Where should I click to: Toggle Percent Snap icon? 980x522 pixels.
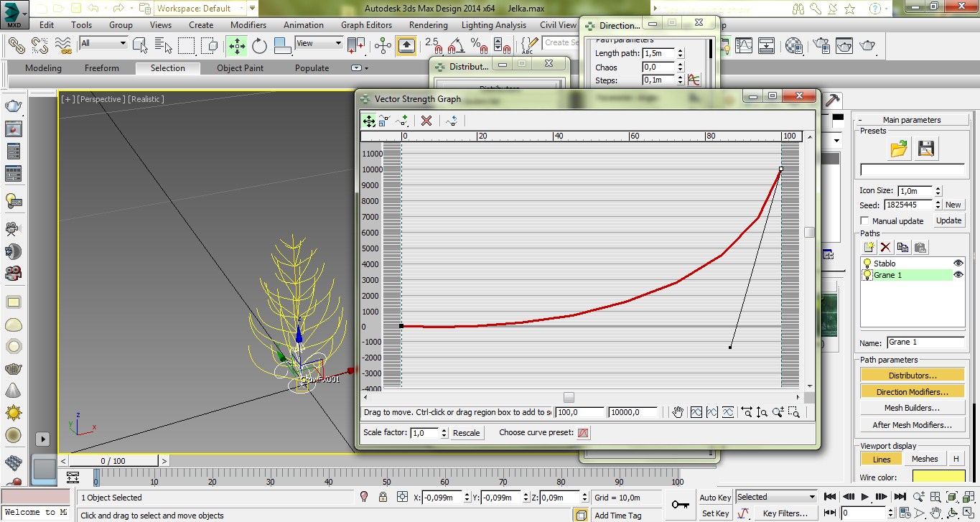pos(478,46)
